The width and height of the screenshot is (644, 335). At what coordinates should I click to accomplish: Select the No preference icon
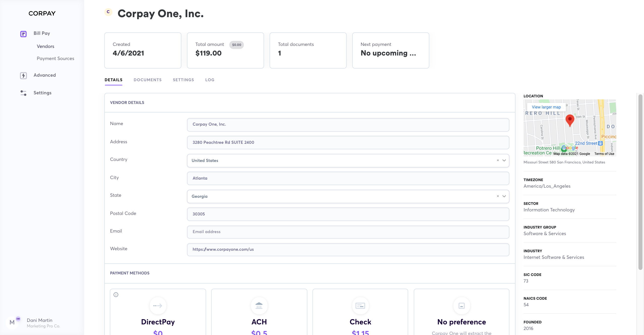tap(462, 306)
